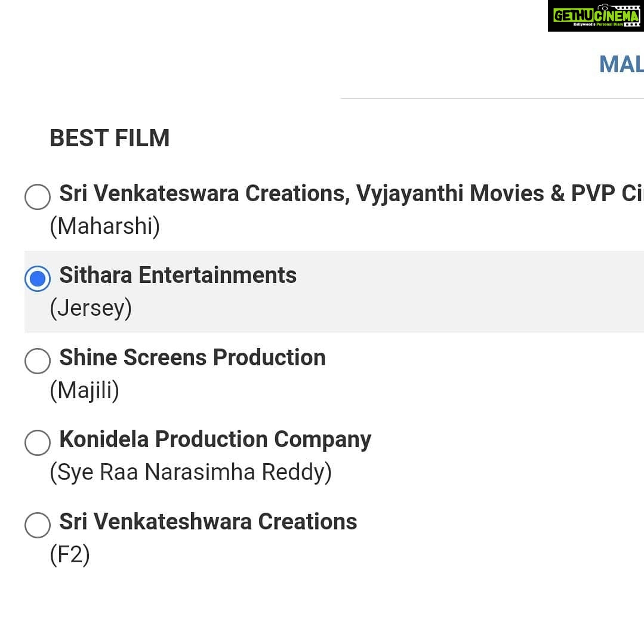Screen dimensions: 644x644
Task: Click the Sithara Entertainments label
Action: [178, 275]
